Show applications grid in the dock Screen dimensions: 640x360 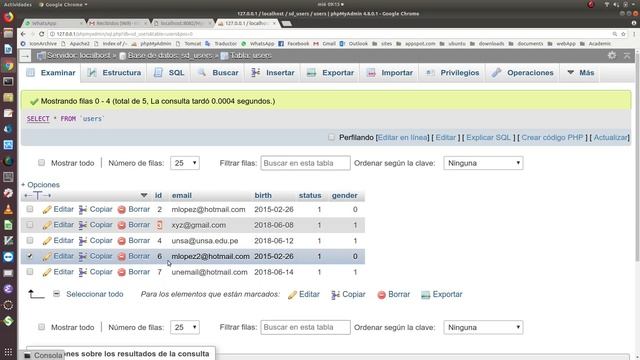[x=8, y=351]
